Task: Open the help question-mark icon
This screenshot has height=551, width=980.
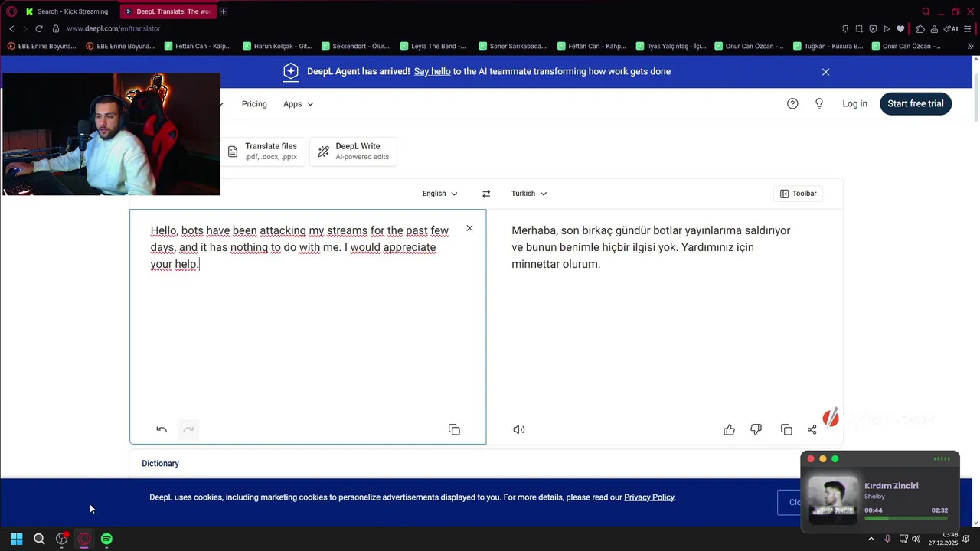Action: (x=792, y=103)
